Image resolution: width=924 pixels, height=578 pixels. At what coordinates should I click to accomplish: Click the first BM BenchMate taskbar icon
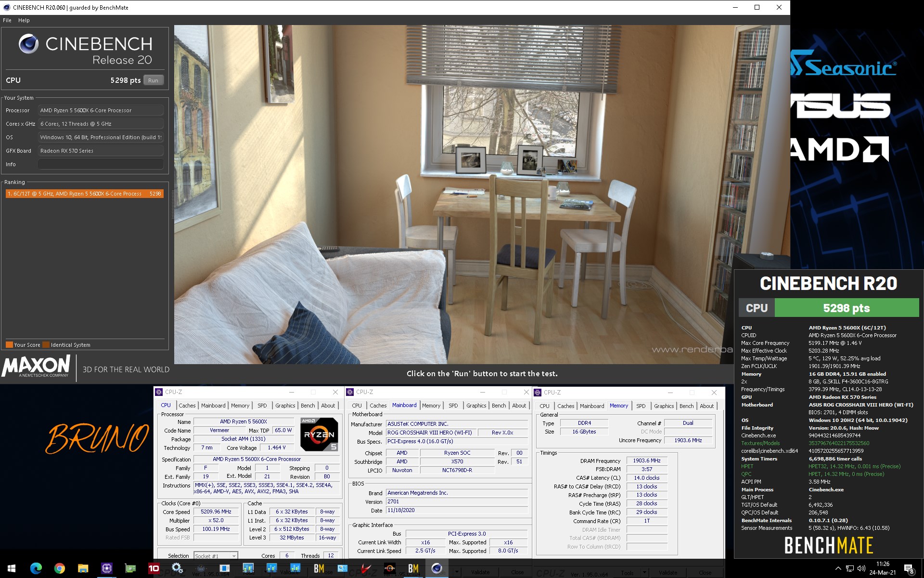click(x=319, y=568)
